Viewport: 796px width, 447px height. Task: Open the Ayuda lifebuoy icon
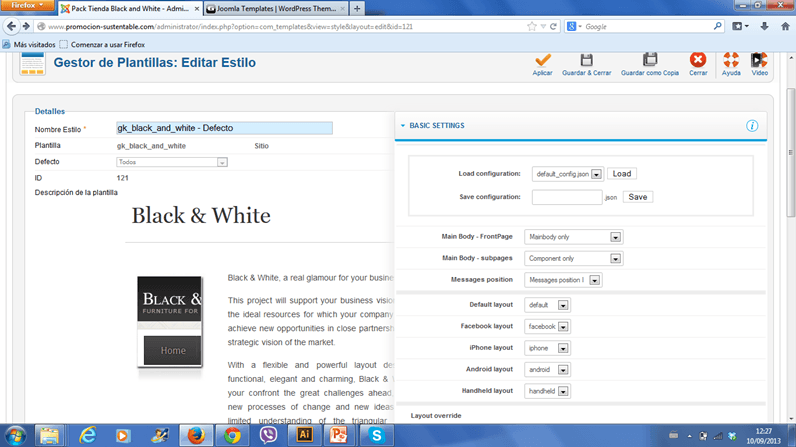click(x=731, y=60)
